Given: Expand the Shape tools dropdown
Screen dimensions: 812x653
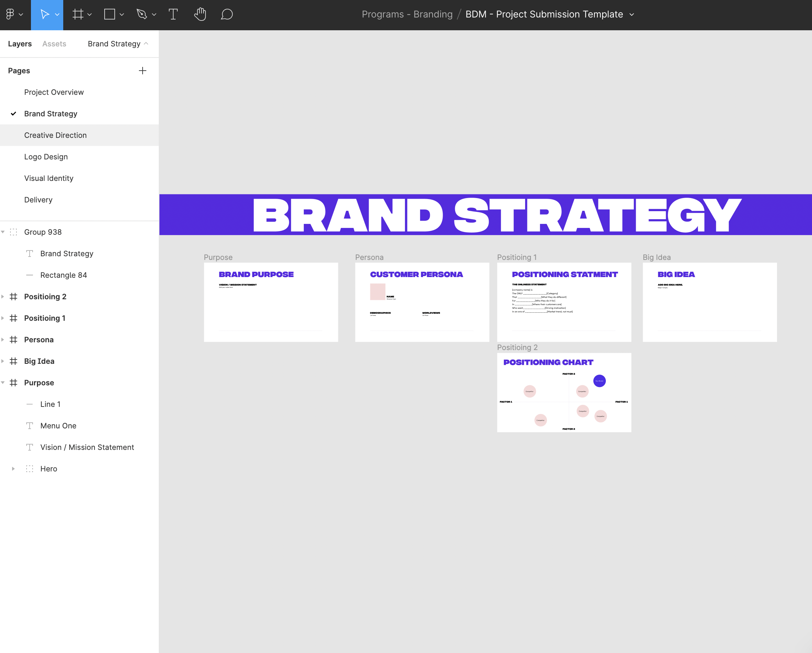Looking at the screenshot, I should [x=121, y=15].
